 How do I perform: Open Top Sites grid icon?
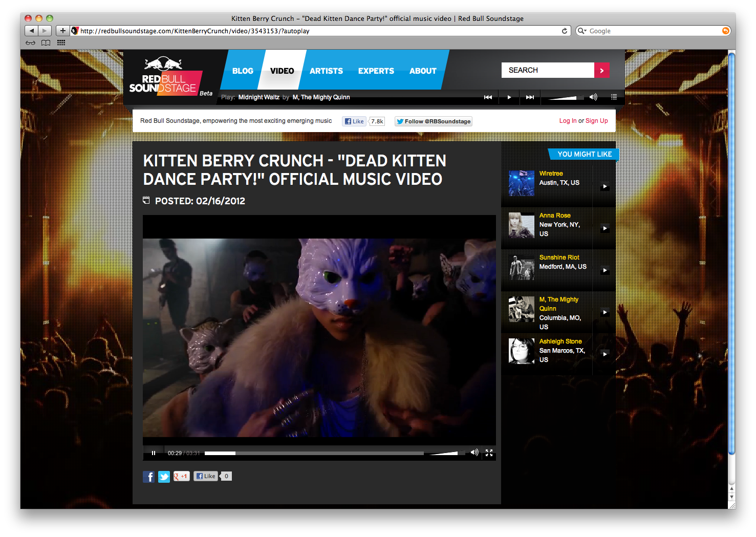[x=61, y=43]
